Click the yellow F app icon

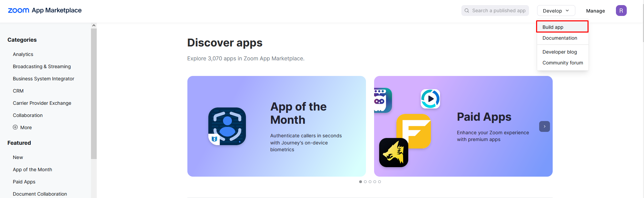413,131
